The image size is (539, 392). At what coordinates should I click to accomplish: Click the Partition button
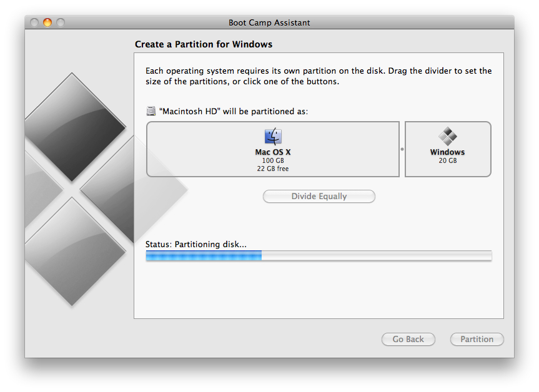[x=477, y=340]
